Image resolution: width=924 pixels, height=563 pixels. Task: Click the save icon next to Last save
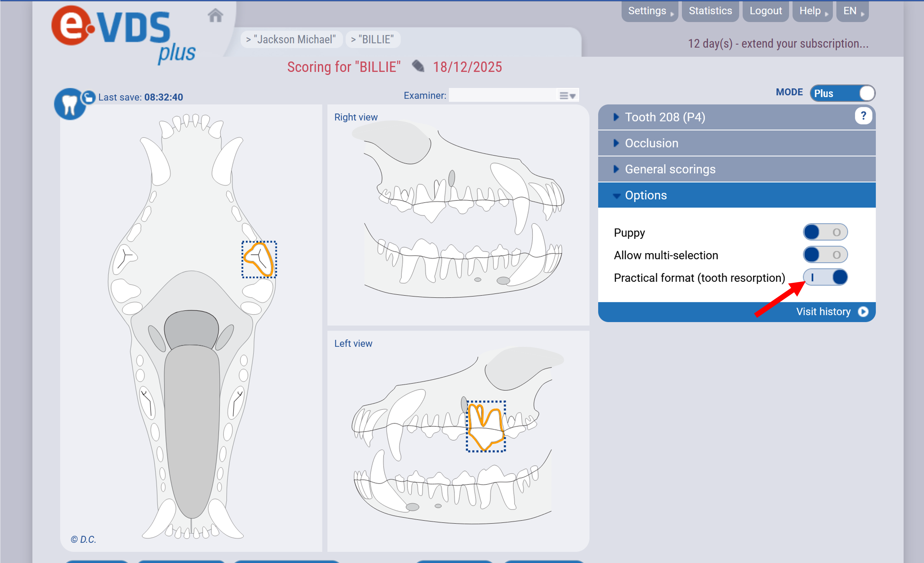(89, 97)
